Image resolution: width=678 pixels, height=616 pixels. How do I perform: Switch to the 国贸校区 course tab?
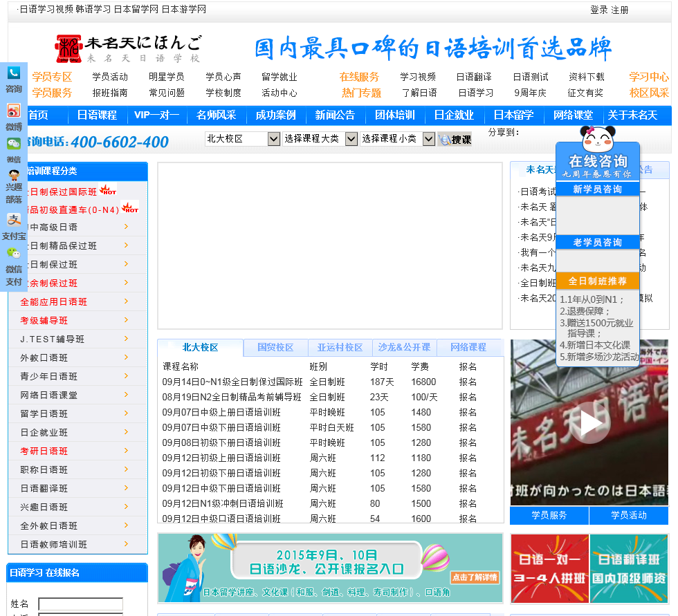pyautogui.click(x=275, y=347)
